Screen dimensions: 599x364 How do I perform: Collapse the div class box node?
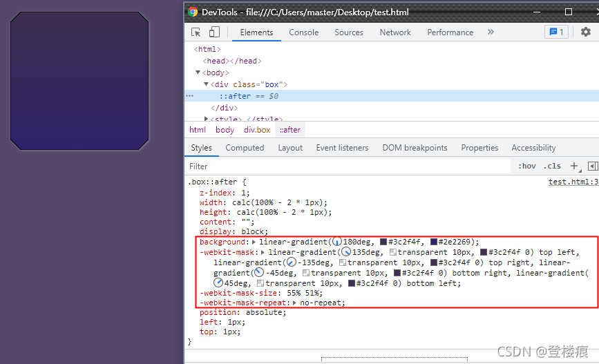[206, 84]
